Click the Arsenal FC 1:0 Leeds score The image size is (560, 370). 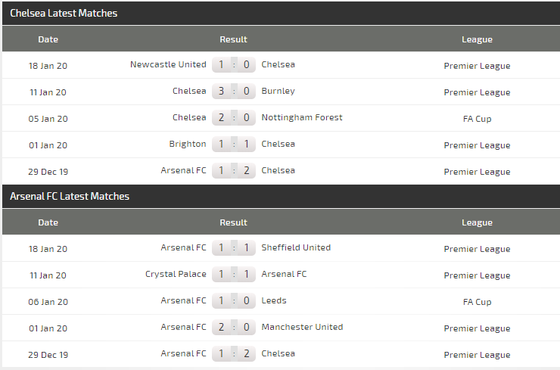coord(234,300)
